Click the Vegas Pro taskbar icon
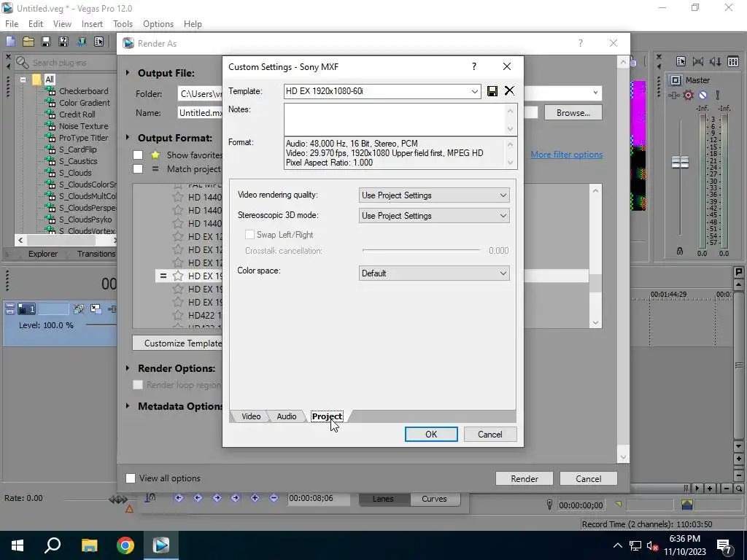Screen dimensions: 747x560 coord(161,545)
